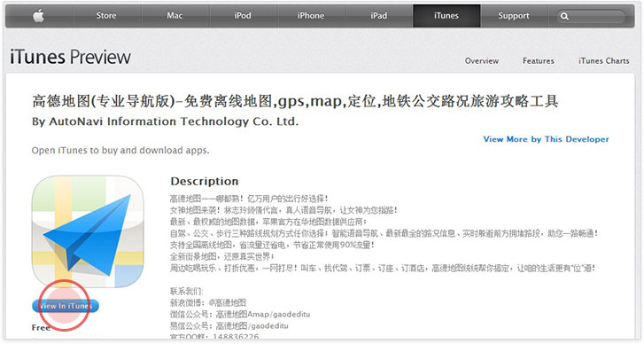Click the Apple logo in the navigation bar
This screenshot has height=344, width=644.
pos(39,16)
